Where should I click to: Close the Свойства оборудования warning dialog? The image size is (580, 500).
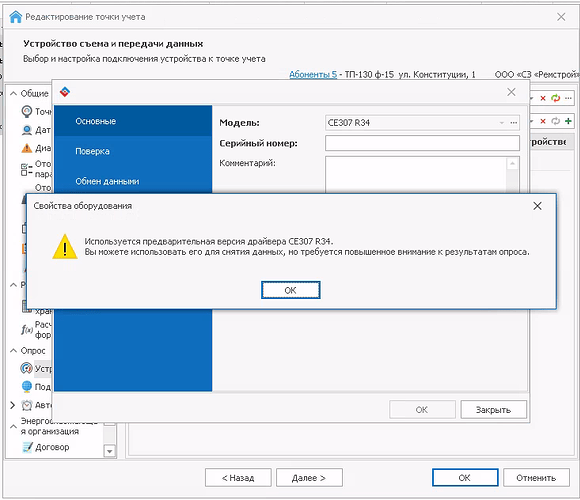(x=537, y=206)
